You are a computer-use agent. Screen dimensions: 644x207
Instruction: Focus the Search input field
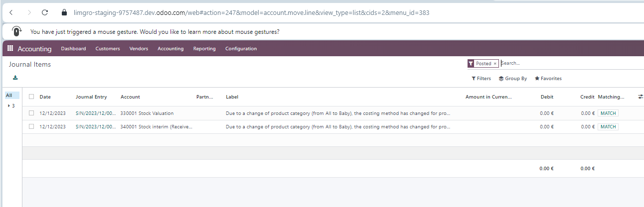[x=571, y=64]
